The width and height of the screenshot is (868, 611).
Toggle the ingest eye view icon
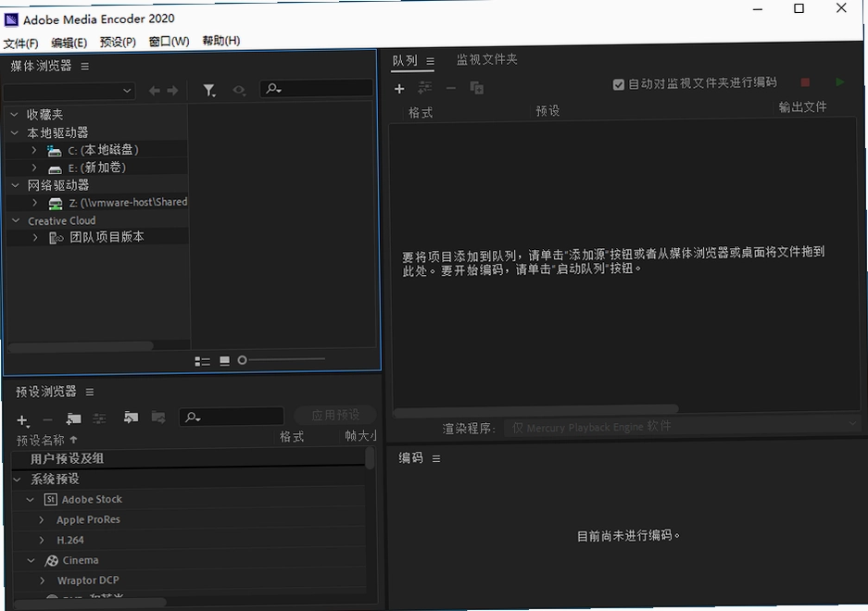coord(239,90)
